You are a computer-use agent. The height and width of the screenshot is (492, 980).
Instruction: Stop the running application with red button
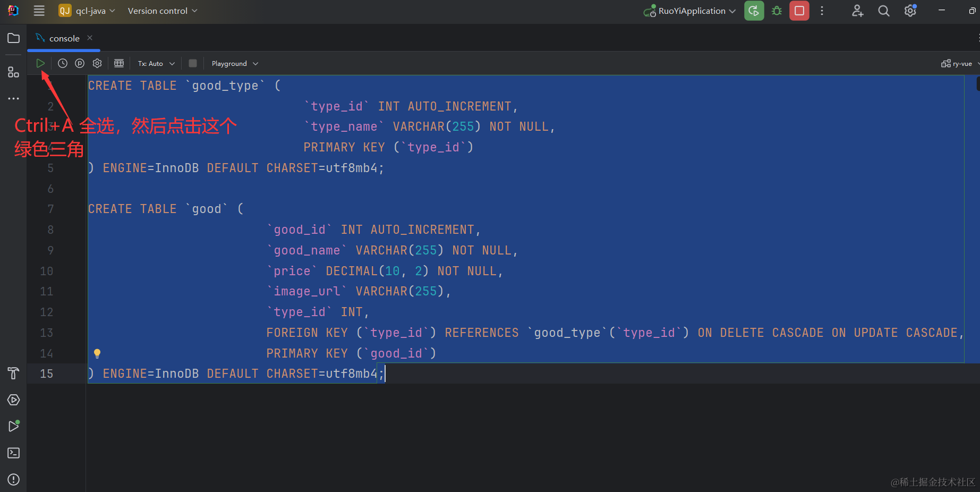pyautogui.click(x=799, y=11)
